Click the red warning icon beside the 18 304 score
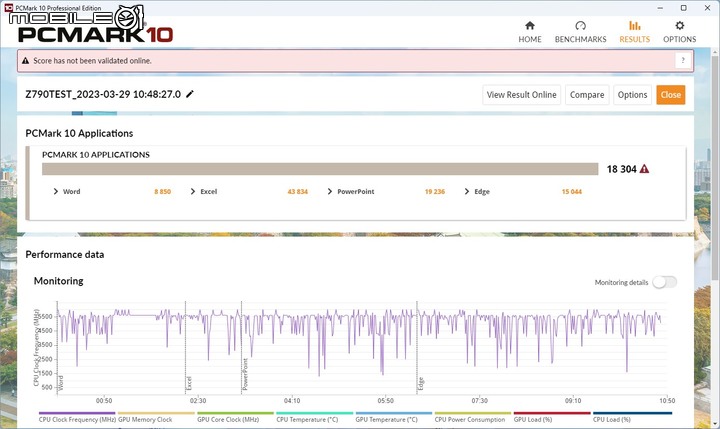The width and height of the screenshot is (720, 429). [x=644, y=169]
